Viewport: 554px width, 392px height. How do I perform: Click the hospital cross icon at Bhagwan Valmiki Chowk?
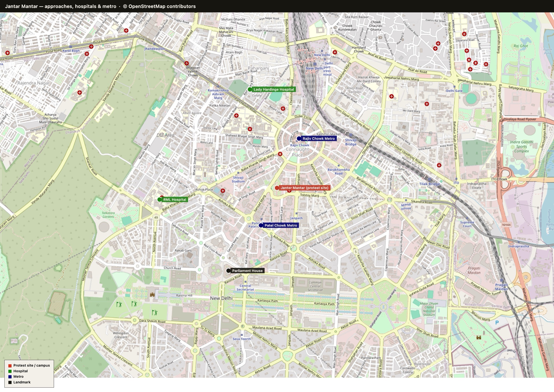pos(187,63)
